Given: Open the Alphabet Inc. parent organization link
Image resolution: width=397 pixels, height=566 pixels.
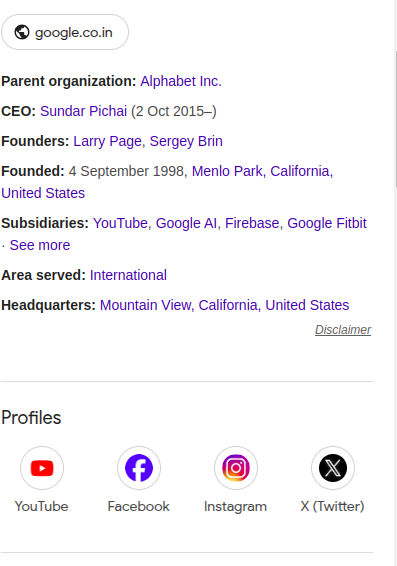Looking at the screenshot, I should click(x=181, y=81).
